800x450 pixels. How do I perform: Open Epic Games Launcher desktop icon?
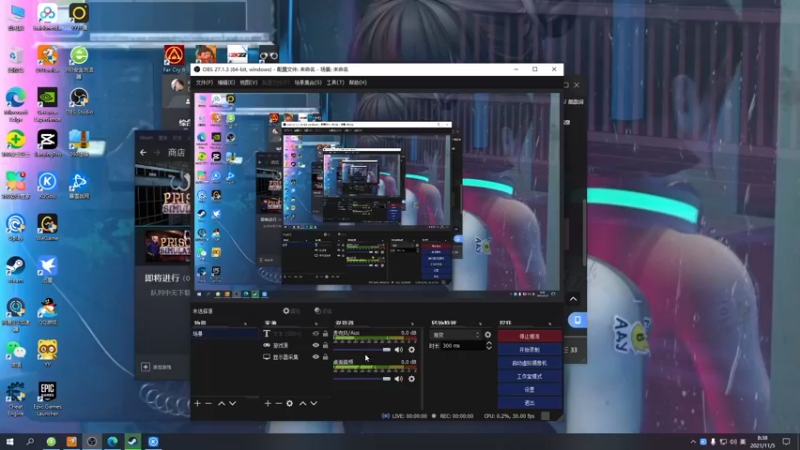[x=47, y=399]
